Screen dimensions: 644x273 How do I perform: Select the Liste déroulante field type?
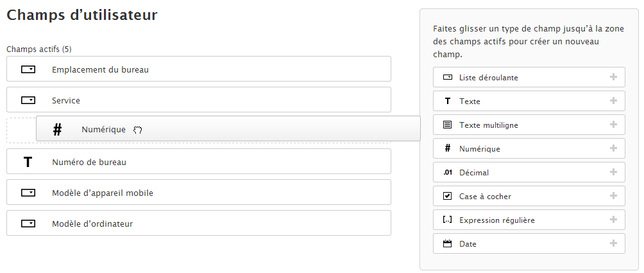point(488,77)
